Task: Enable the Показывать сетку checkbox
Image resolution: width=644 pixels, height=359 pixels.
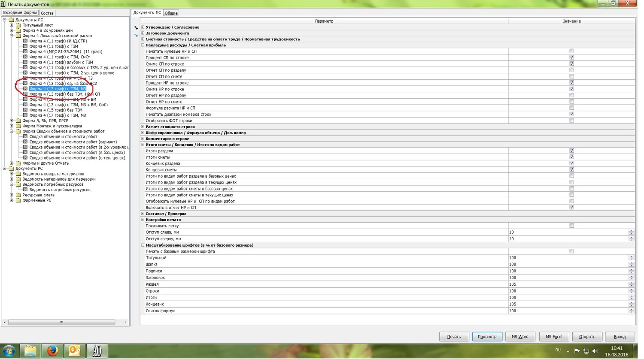Action: (571, 226)
